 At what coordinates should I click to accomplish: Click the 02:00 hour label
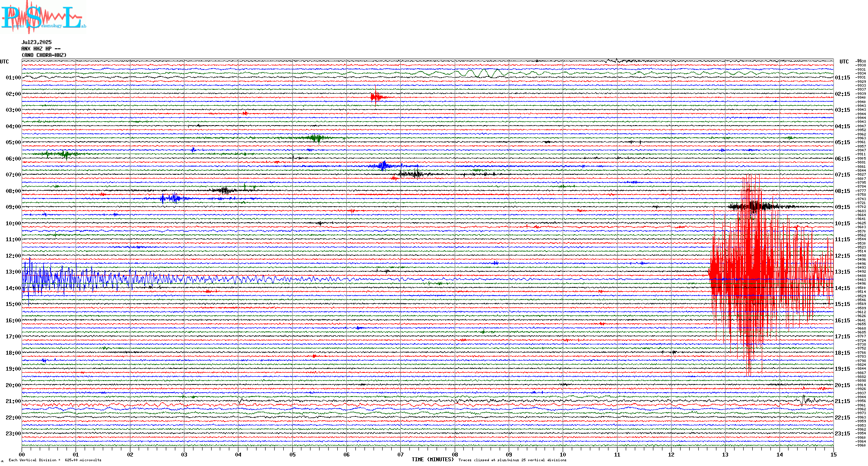click(x=13, y=94)
